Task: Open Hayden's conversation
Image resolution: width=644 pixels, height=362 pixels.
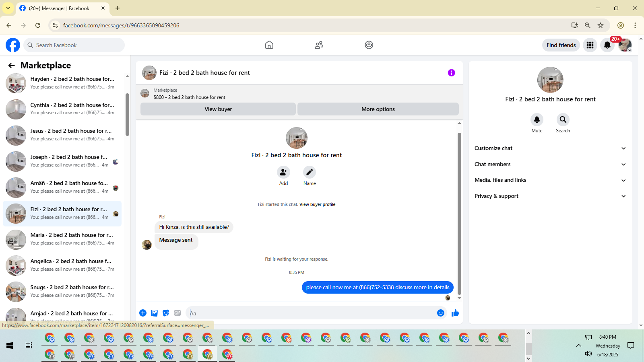Action: [62, 83]
